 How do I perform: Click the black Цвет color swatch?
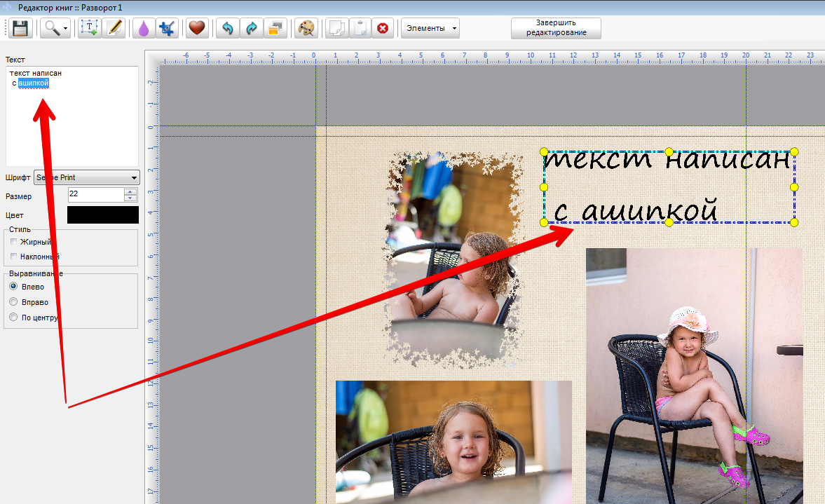102,215
